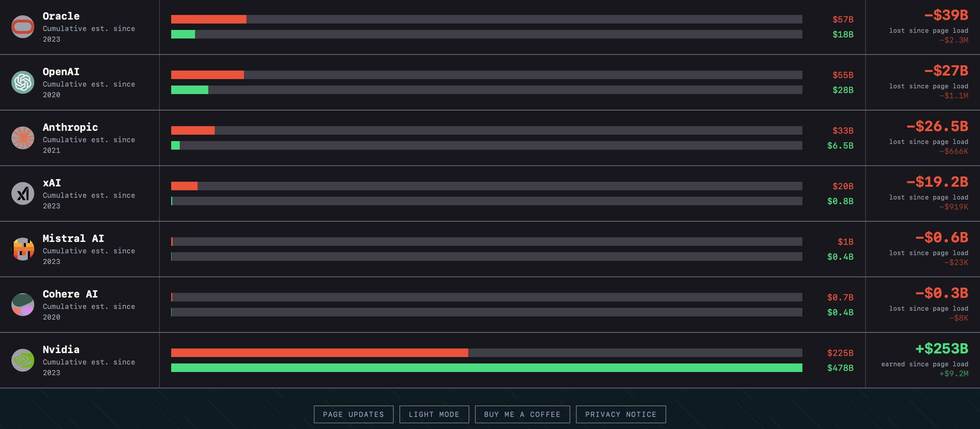Click xAI's red spending bar

[x=184, y=186]
